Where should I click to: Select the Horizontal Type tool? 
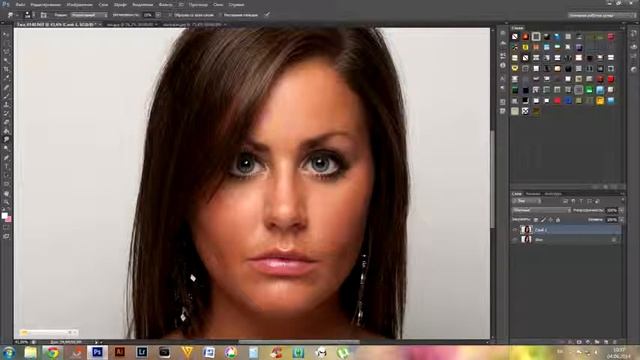6,166
